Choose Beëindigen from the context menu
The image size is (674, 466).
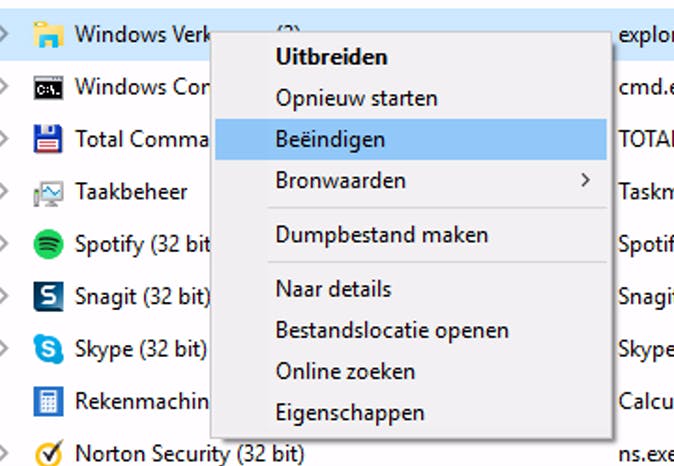pos(330,140)
